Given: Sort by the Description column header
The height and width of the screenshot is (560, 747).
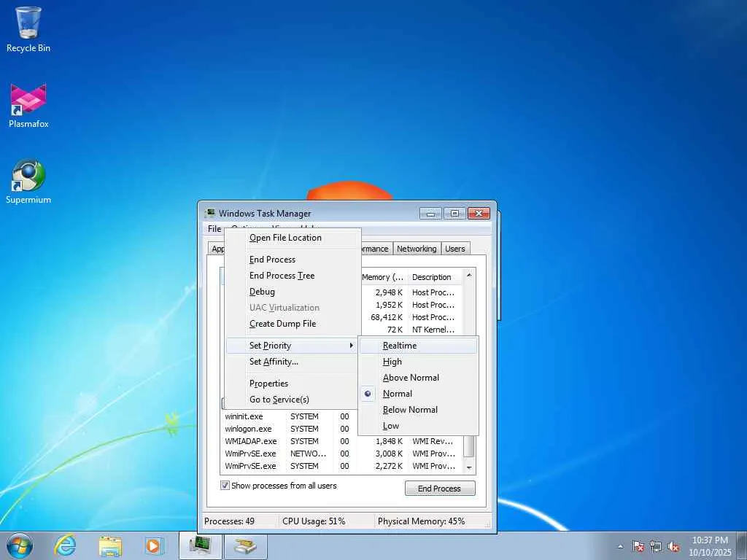Looking at the screenshot, I should point(435,277).
